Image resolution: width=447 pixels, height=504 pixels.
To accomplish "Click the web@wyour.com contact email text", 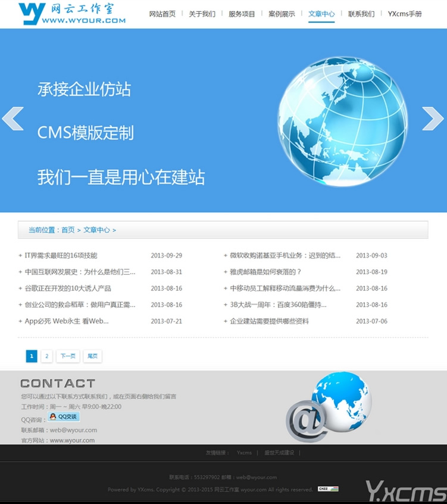I will 73,430.
